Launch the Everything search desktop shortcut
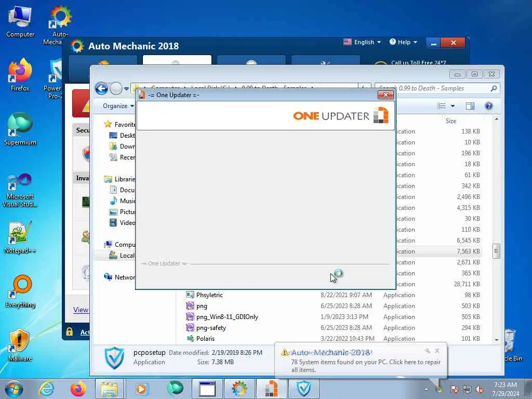The image size is (532, 399). click(x=20, y=291)
